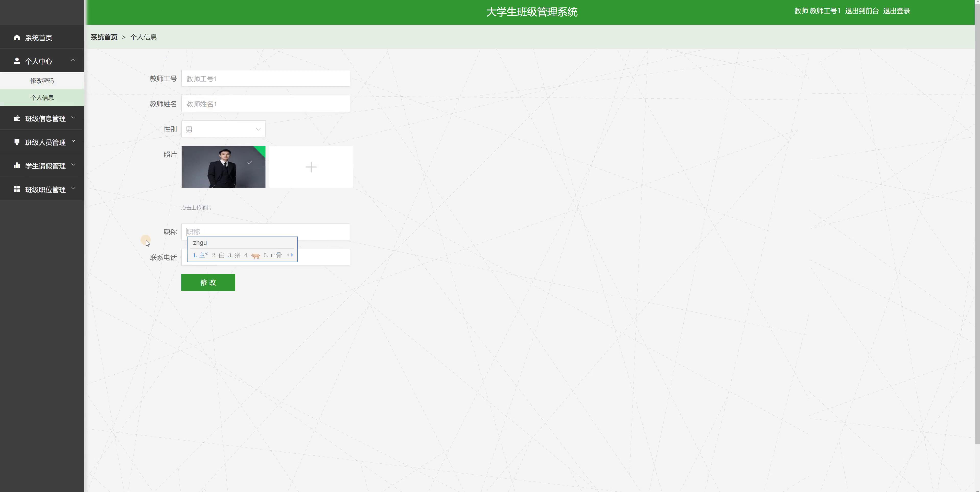Click the plus icon to upload photo
The height and width of the screenshot is (492, 980).
pyautogui.click(x=311, y=167)
